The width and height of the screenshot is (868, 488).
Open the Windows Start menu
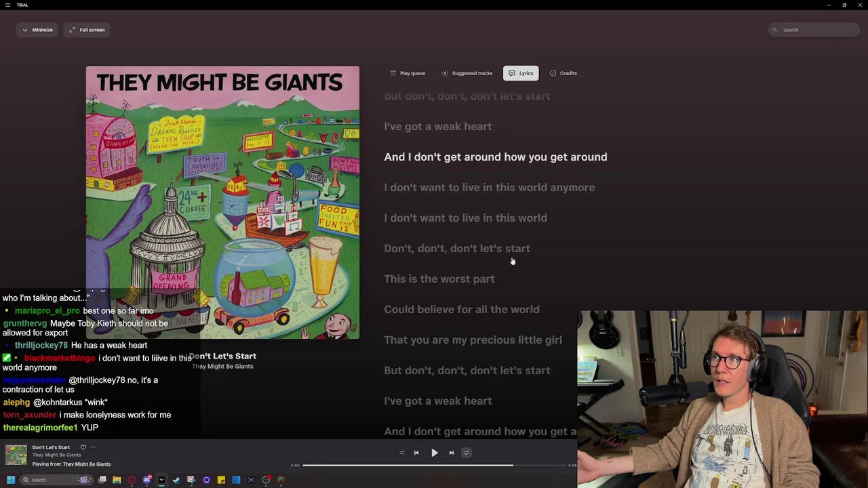pyautogui.click(x=11, y=480)
